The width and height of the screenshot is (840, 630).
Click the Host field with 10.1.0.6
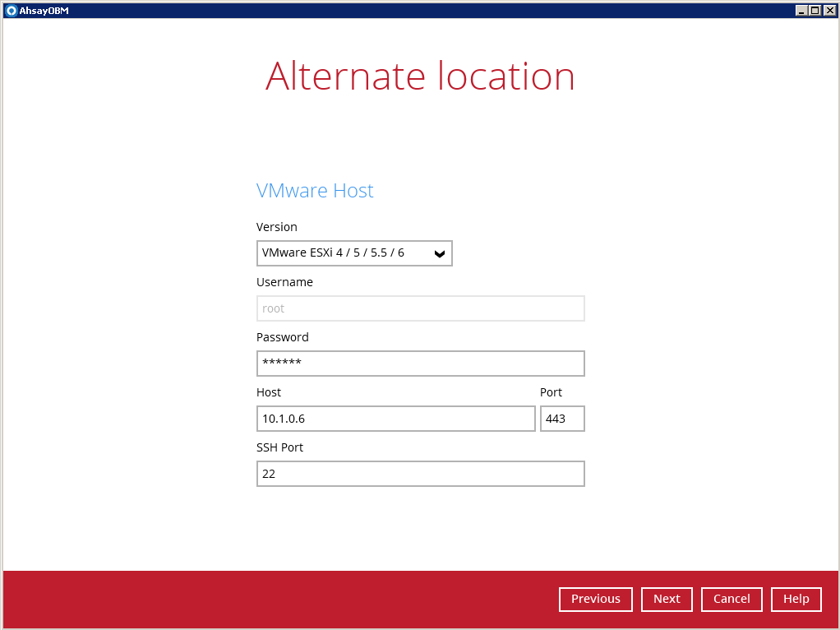[396, 419]
